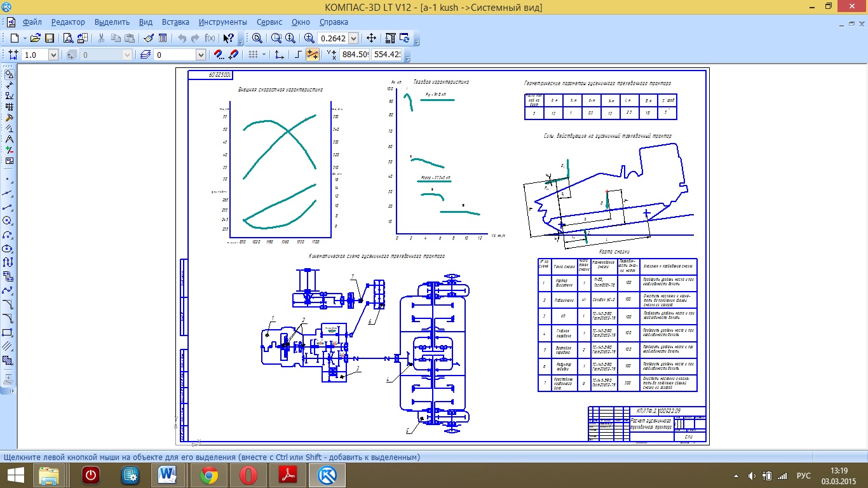Select the Line Segment tool in the left toolbar

9,207
